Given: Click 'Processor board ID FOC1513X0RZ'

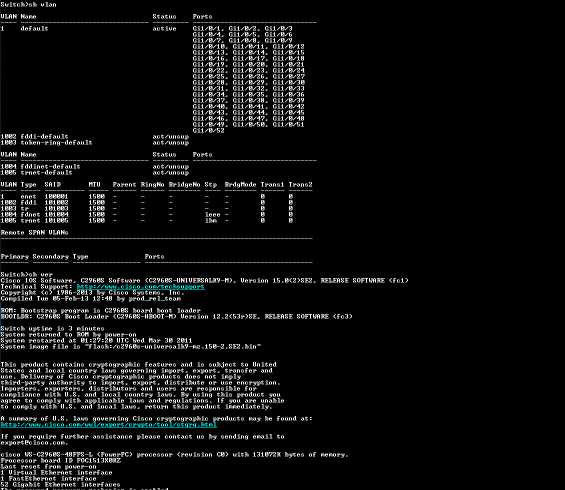Looking at the screenshot, I should tap(61, 461).
